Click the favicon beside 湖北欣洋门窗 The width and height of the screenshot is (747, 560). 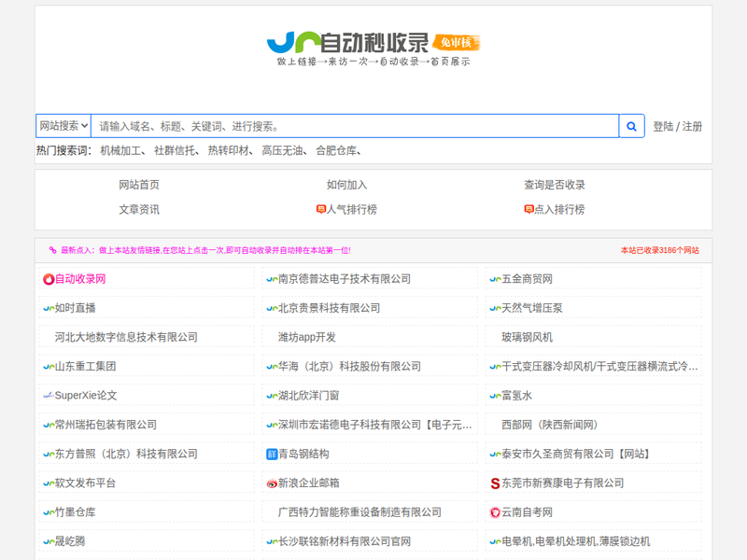(272, 396)
